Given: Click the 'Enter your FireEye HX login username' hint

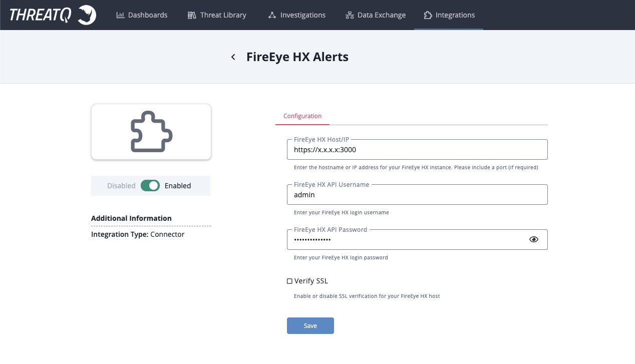Looking at the screenshot, I should pos(342,212).
